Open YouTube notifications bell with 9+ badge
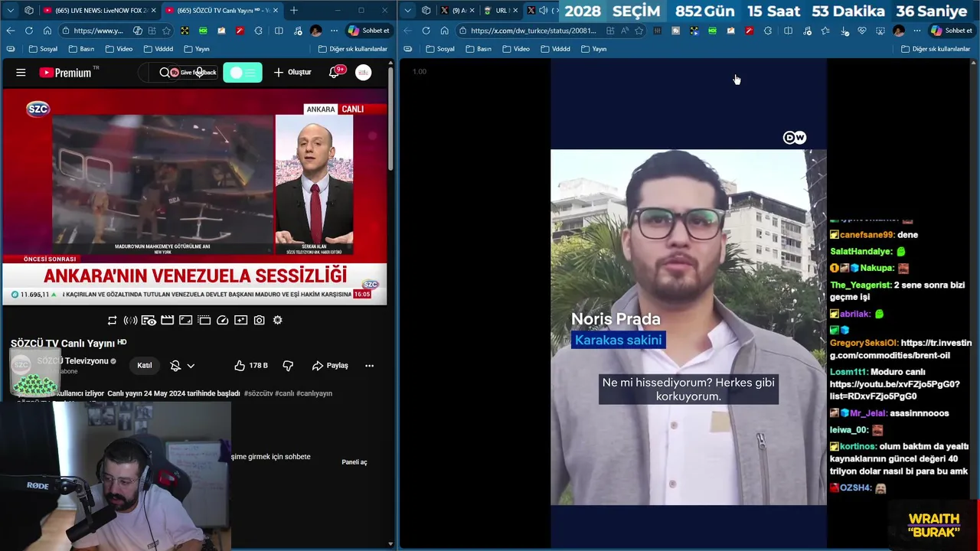Screen dimensions: 980x551 point(335,72)
